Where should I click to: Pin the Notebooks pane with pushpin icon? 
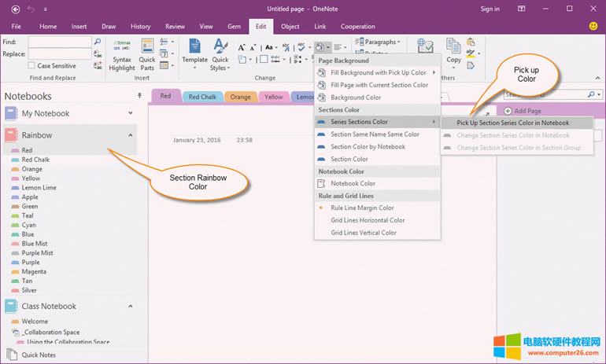[140, 95]
